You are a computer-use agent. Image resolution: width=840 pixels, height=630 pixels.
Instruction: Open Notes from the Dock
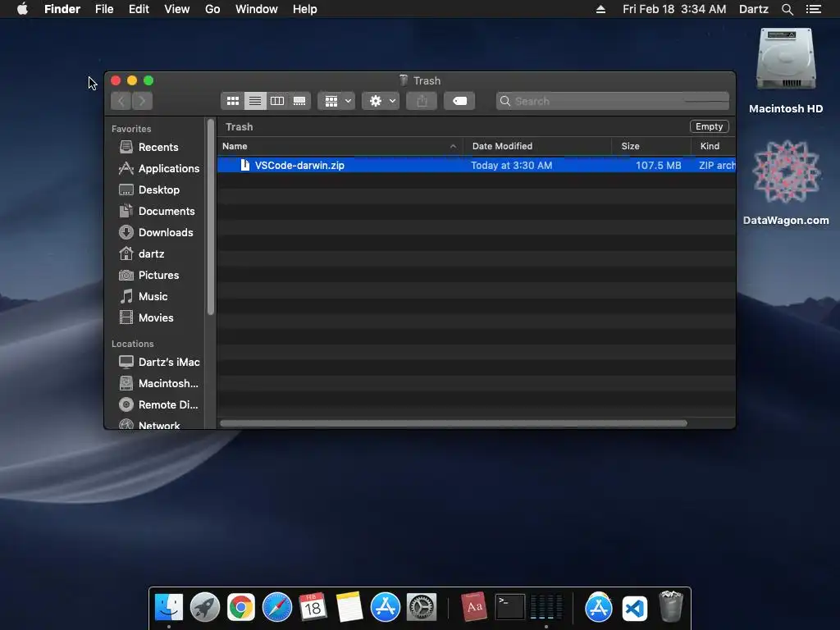[x=349, y=608]
